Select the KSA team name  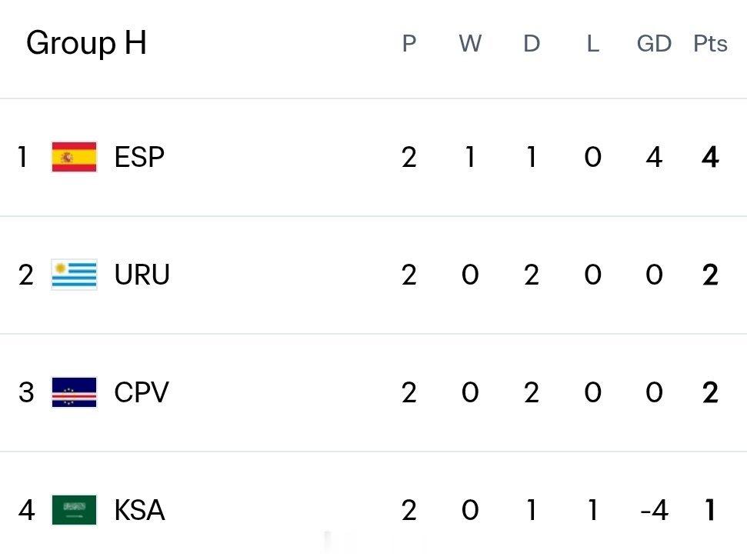click(139, 510)
